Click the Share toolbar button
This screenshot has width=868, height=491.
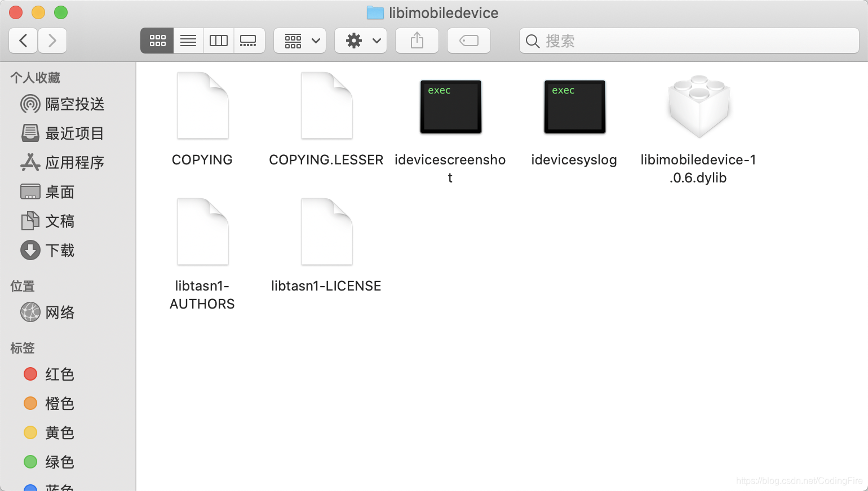[x=417, y=41]
